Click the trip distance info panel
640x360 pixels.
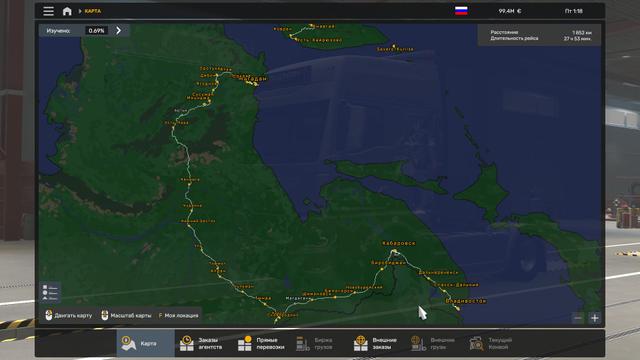(x=539, y=35)
